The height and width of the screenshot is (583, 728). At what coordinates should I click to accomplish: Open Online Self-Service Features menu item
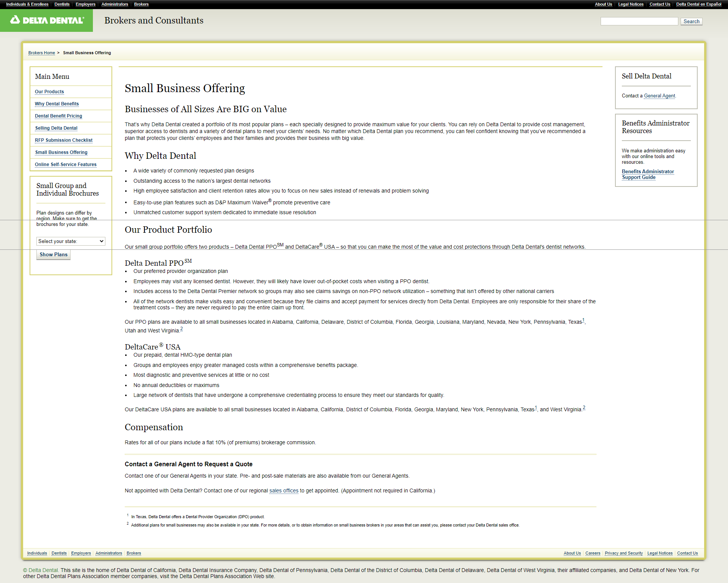(x=66, y=165)
